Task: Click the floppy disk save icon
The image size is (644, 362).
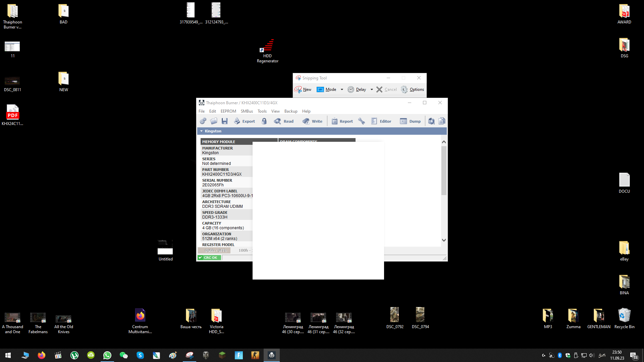Action: coord(225,121)
